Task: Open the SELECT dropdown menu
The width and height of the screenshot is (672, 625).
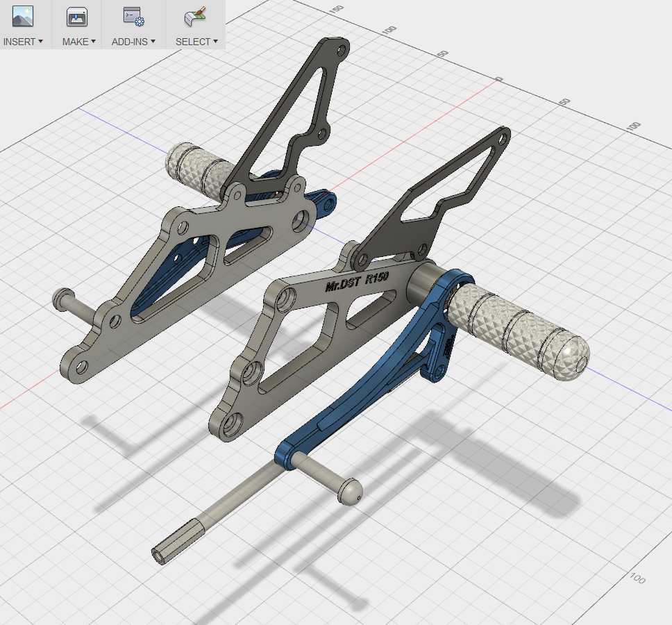Action: tap(196, 42)
